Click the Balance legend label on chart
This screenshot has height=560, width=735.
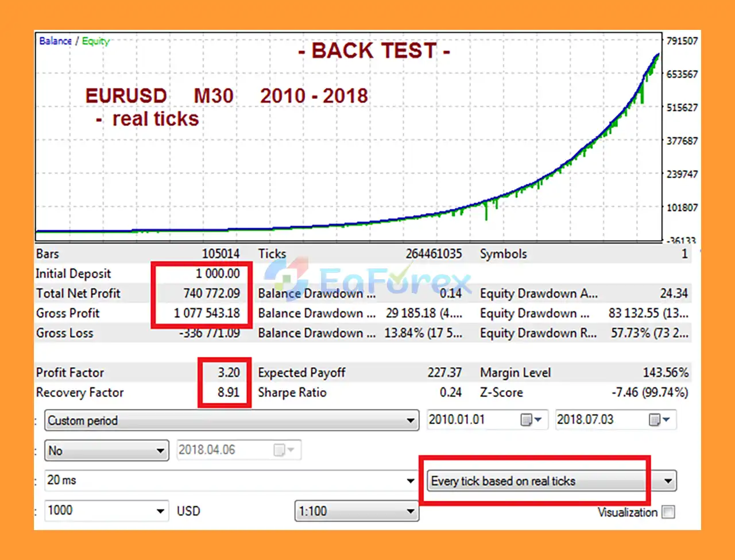pyautogui.click(x=55, y=41)
